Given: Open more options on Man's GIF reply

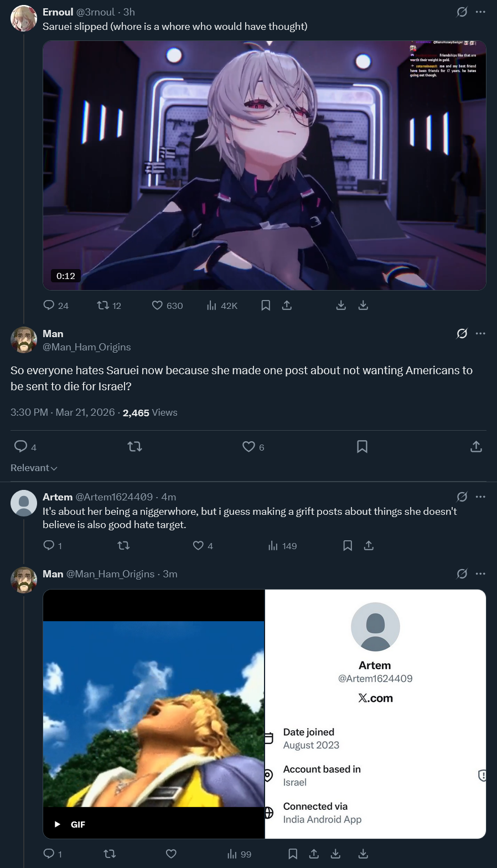Looking at the screenshot, I should [480, 573].
